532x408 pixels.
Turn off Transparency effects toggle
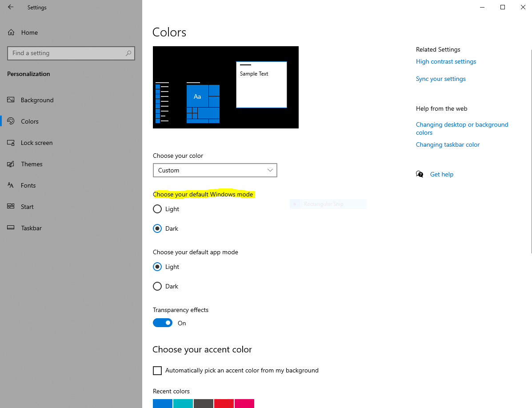point(163,323)
